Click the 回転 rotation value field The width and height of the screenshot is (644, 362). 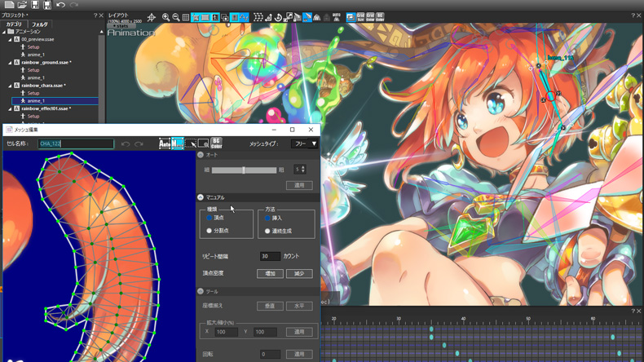[x=271, y=354]
